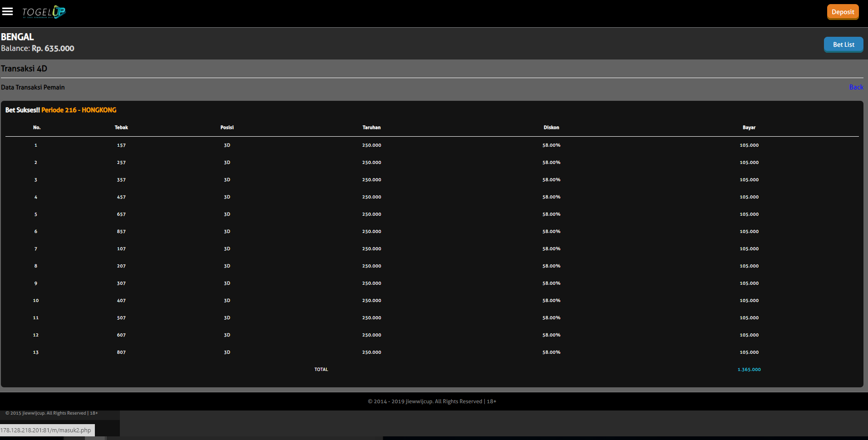Click the TOTAL label in table footer
868x440 pixels.
pos(321,370)
